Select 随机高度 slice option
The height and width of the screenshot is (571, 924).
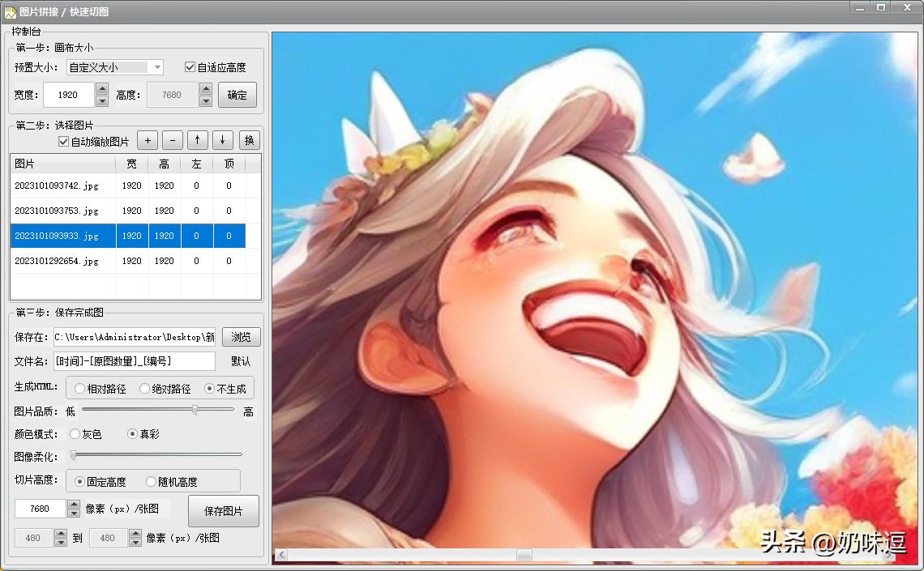point(151,481)
